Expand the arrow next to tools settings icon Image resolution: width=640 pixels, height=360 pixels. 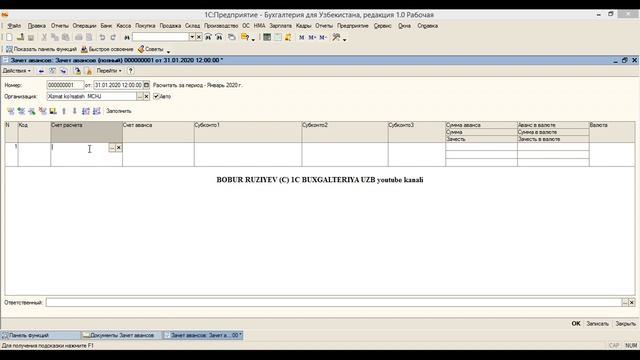345,39
